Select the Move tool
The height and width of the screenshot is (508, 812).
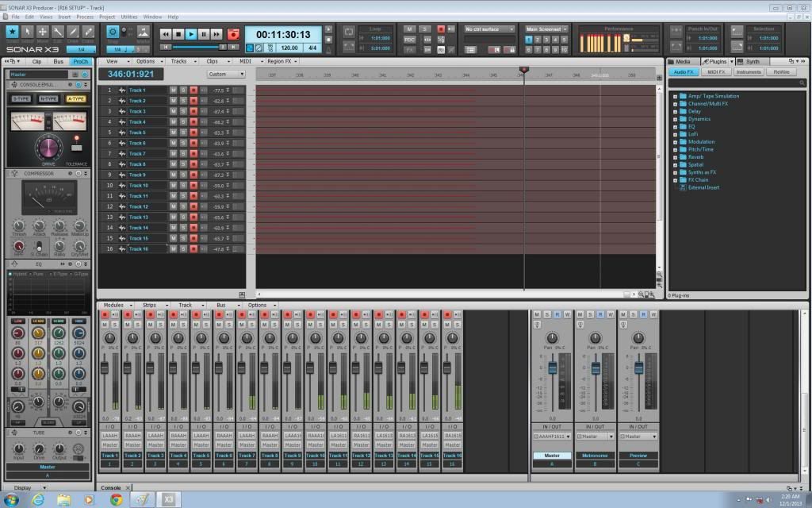click(43, 33)
